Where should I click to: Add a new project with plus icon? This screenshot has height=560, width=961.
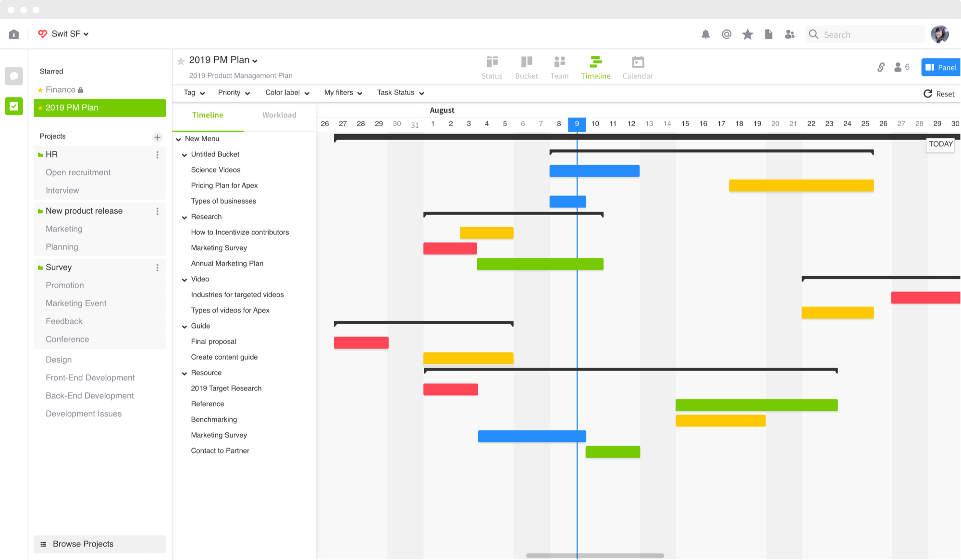point(157,137)
